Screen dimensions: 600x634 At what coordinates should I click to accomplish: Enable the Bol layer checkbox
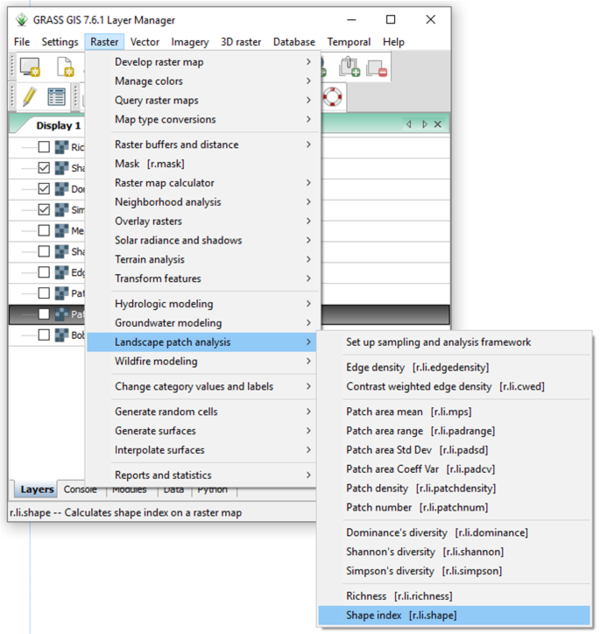coord(44,335)
